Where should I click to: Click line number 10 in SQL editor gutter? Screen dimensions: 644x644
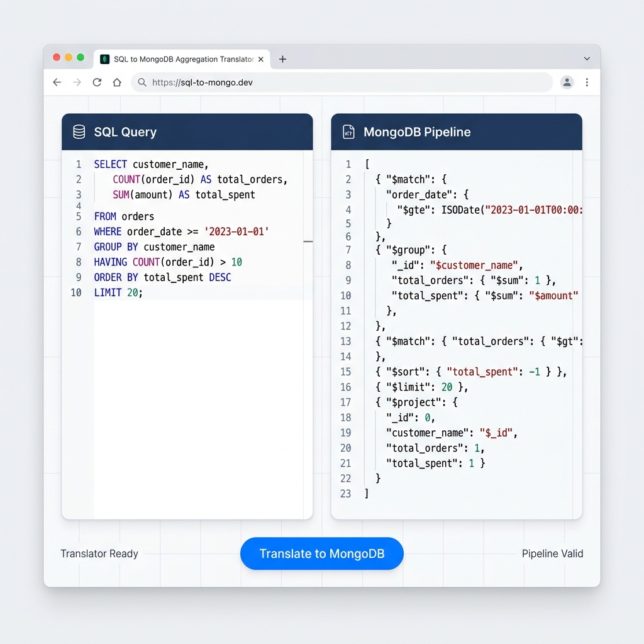coord(76,292)
